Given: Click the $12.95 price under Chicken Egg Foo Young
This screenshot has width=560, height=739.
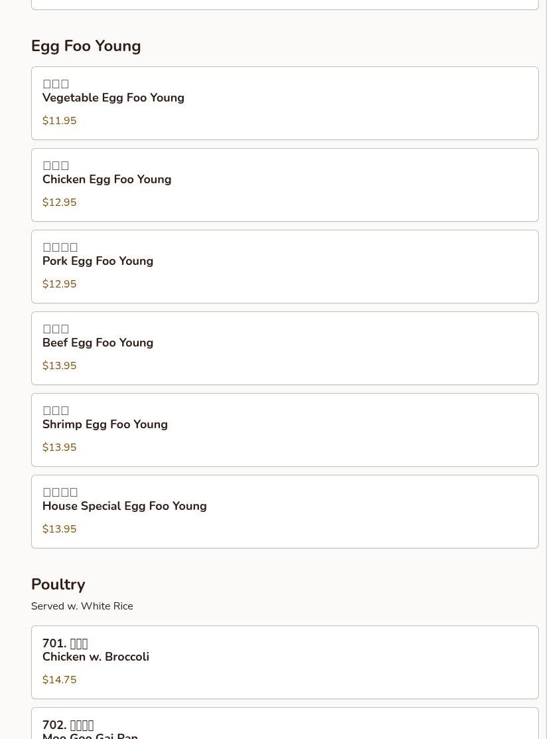Looking at the screenshot, I should pyautogui.click(x=60, y=203).
